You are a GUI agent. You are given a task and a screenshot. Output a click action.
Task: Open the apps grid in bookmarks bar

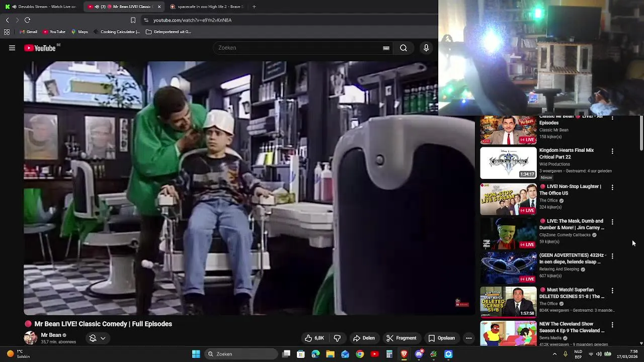coord(7,32)
